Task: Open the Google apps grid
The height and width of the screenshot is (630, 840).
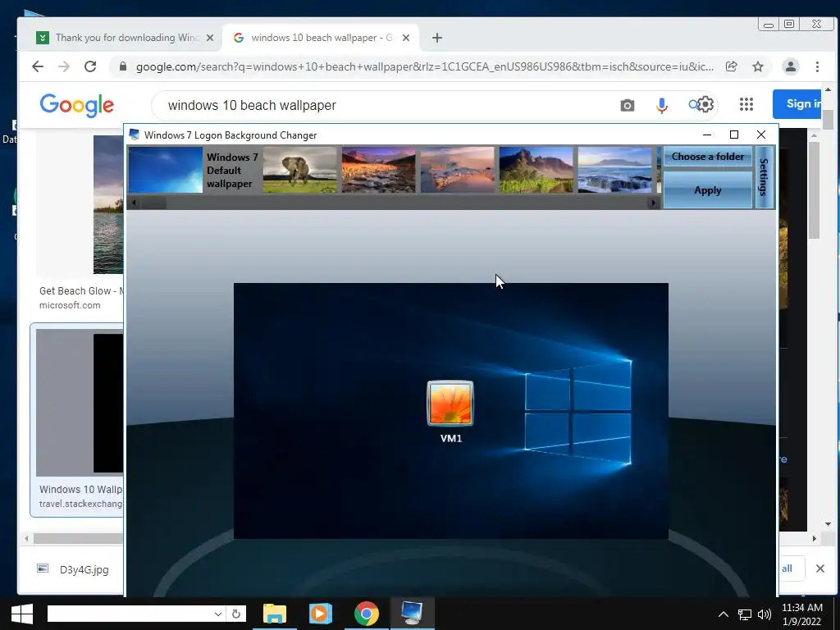Action: pyautogui.click(x=746, y=104)
